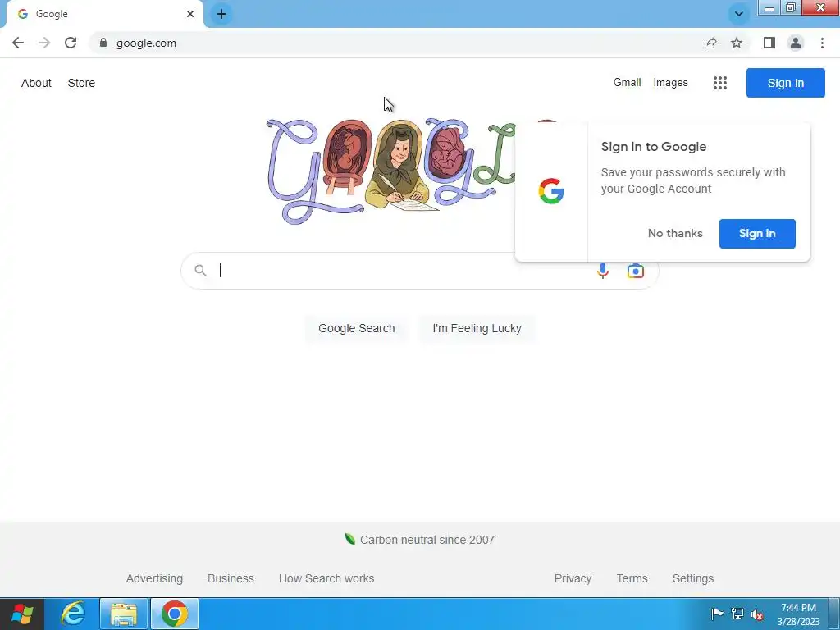Click the google.com address bar
The image size is (840, 630).
pos(396,43)
